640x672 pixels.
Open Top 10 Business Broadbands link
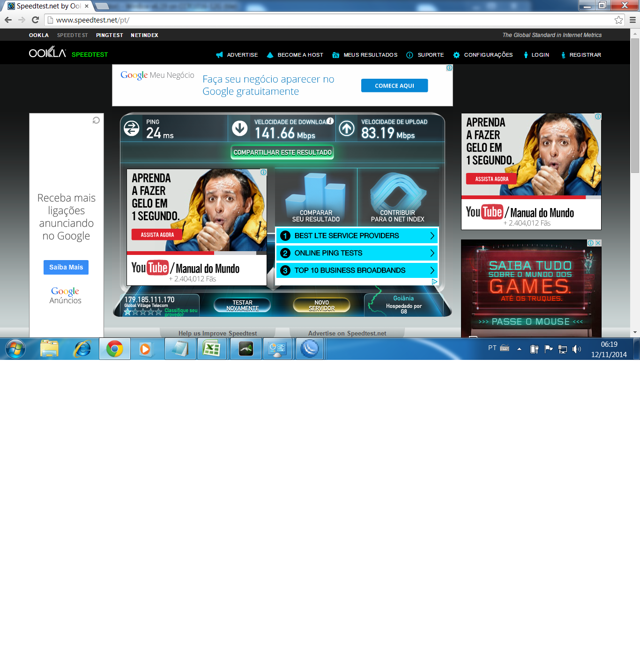pos(357,270)
